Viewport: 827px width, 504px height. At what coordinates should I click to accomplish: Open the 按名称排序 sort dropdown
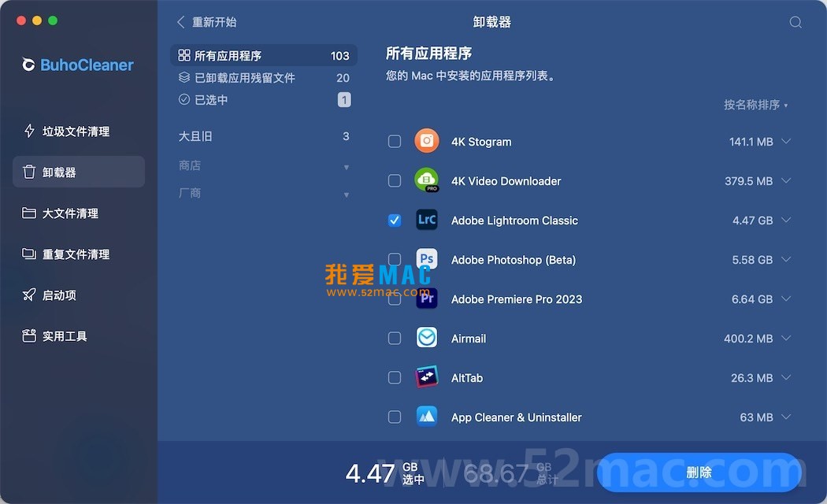[756, 105]
